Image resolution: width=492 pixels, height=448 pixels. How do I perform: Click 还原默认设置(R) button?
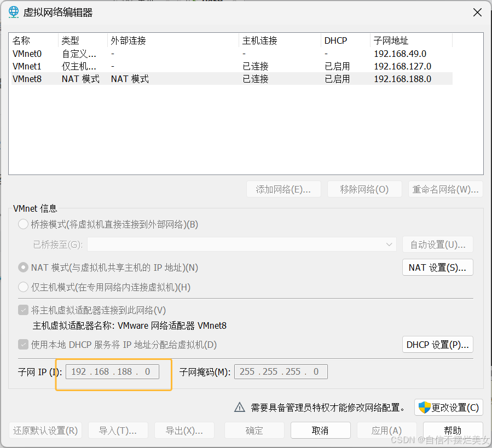[x=45, y=430]
